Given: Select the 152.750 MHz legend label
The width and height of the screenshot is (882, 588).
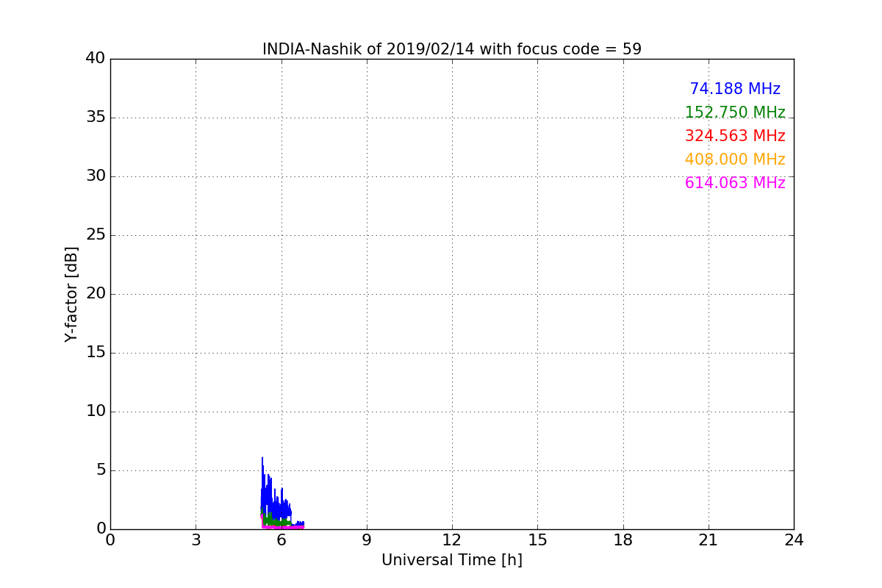Looking at the screenshot, I should coord(735,112).
